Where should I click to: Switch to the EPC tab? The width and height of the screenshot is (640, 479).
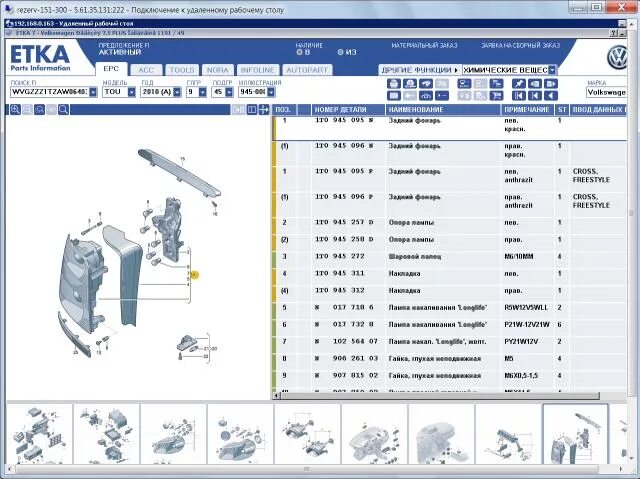tap(111, 69)
